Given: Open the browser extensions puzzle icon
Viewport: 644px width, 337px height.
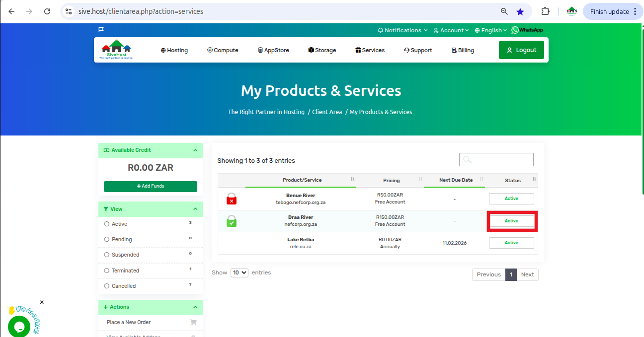Looking at the screenshot, I should 545,11.
